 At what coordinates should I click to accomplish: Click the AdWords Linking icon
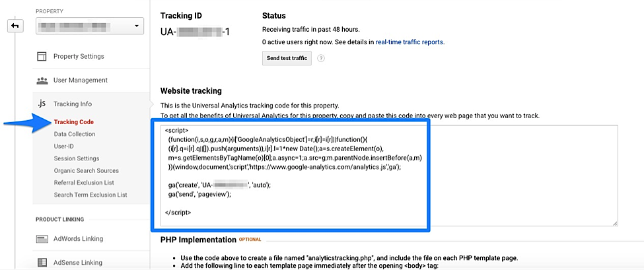[42, 239]
